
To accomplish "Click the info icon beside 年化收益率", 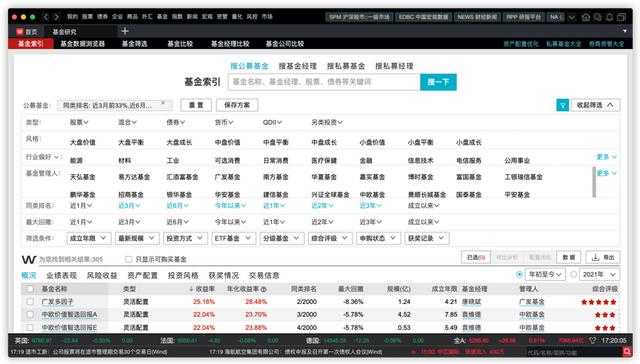I will coord(263,289).
